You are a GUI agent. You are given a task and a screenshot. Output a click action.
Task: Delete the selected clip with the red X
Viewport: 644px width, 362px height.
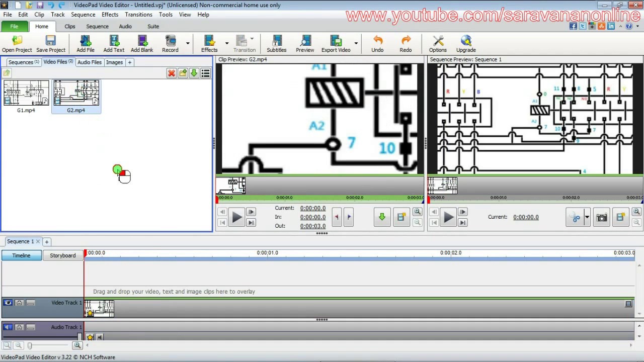(172, 73)
